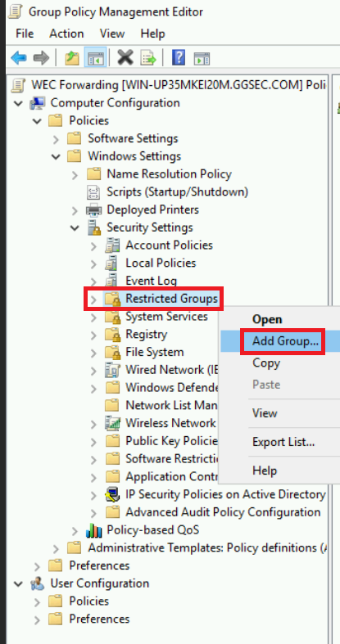Click the Wireless Network policy icon

pos(112,423)
